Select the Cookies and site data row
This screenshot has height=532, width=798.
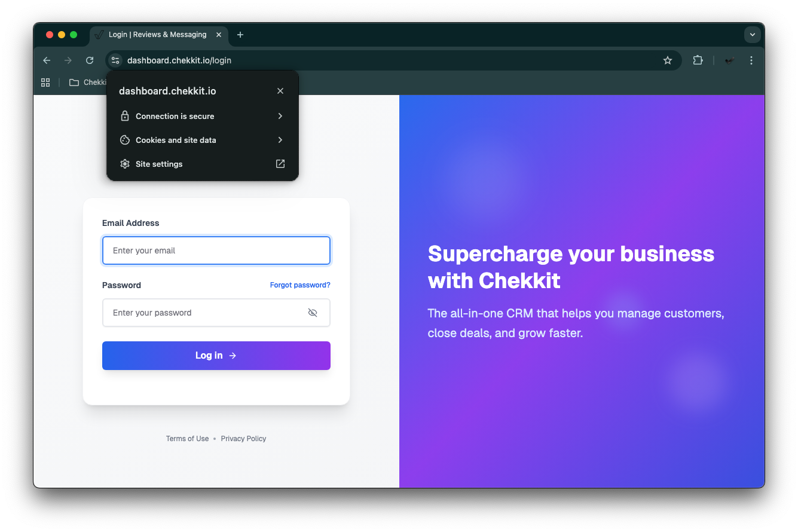click(203, 140)
